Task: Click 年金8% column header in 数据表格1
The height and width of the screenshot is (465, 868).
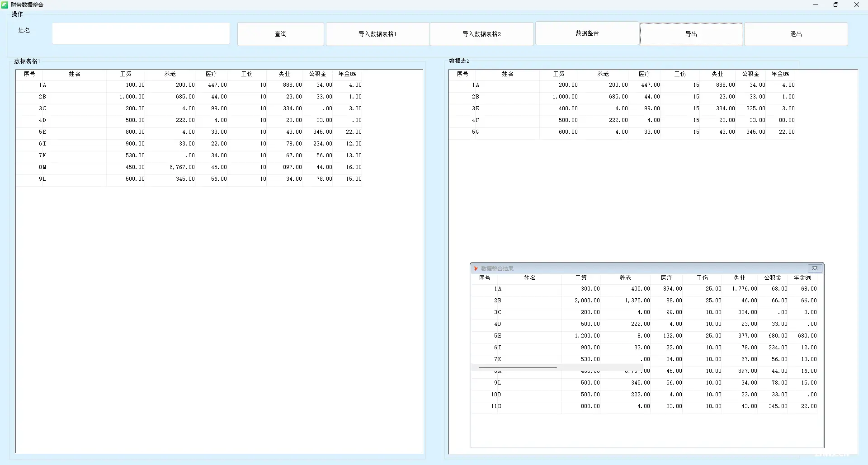Action: [347, 74]
